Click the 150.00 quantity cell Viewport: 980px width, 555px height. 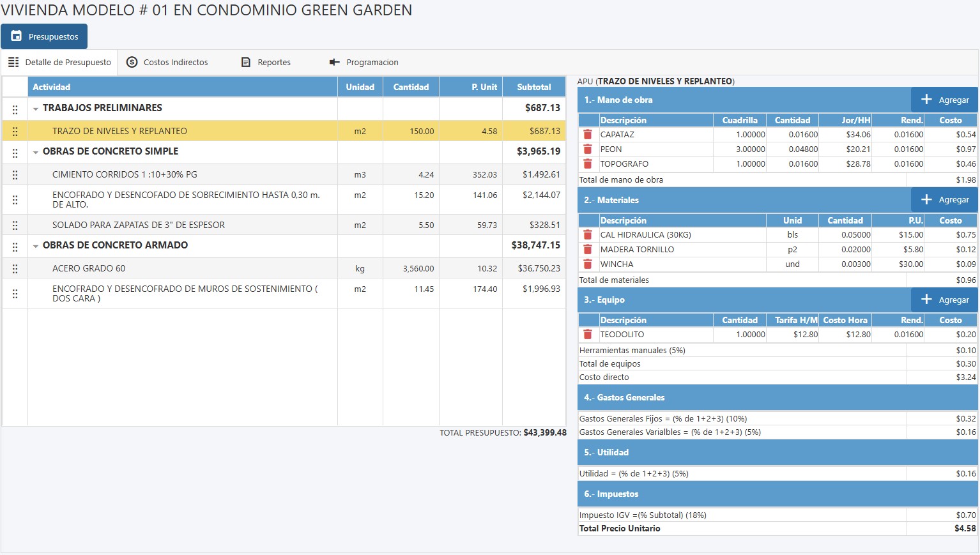click(x=411, y=131)
